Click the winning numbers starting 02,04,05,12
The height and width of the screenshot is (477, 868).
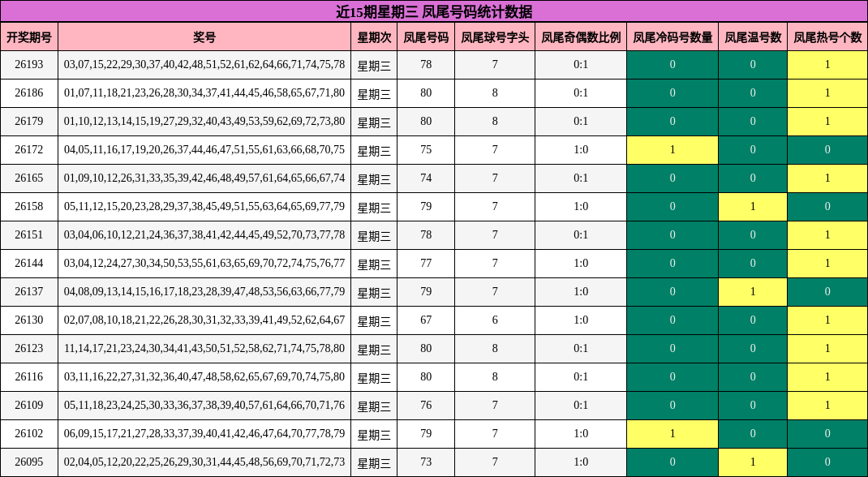tap(204, 462)
